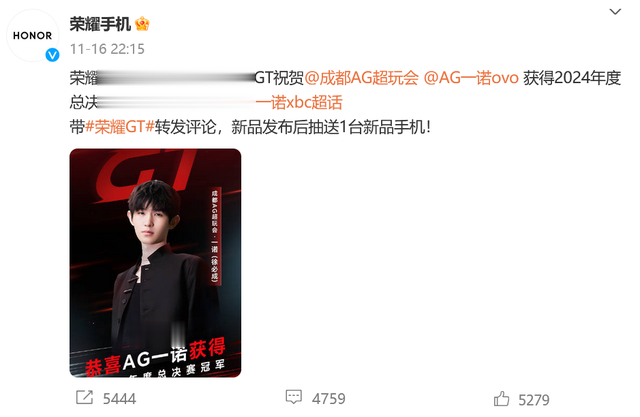Click the blue verified badge on avatar
Viewport: 640px width, 417px height.
coord(52,55)
